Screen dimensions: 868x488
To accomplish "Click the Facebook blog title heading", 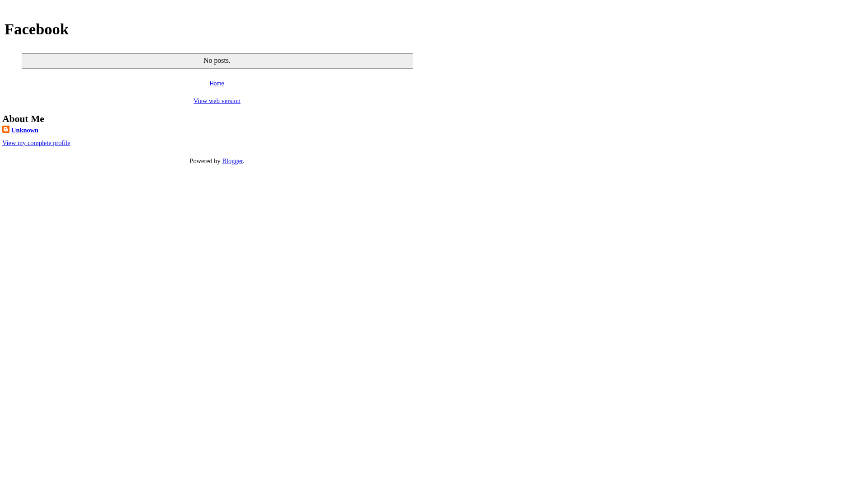I will [37, 29].
